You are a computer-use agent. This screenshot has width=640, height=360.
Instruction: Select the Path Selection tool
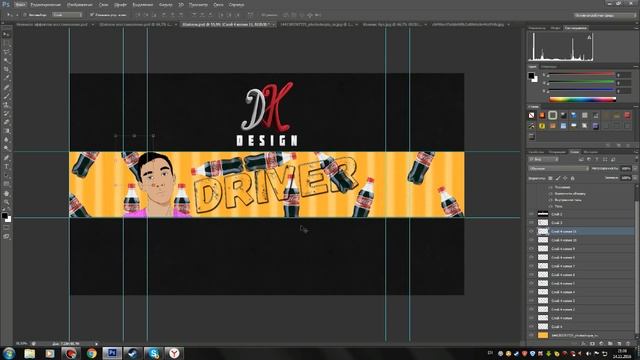click(7, 175)
